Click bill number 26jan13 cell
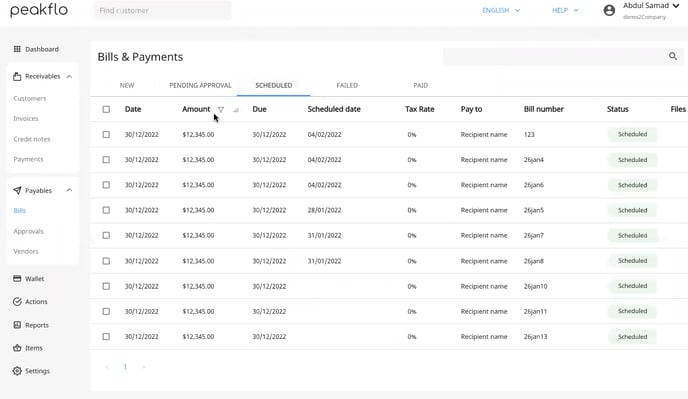The image size is (688, 399). click(535, 337)
